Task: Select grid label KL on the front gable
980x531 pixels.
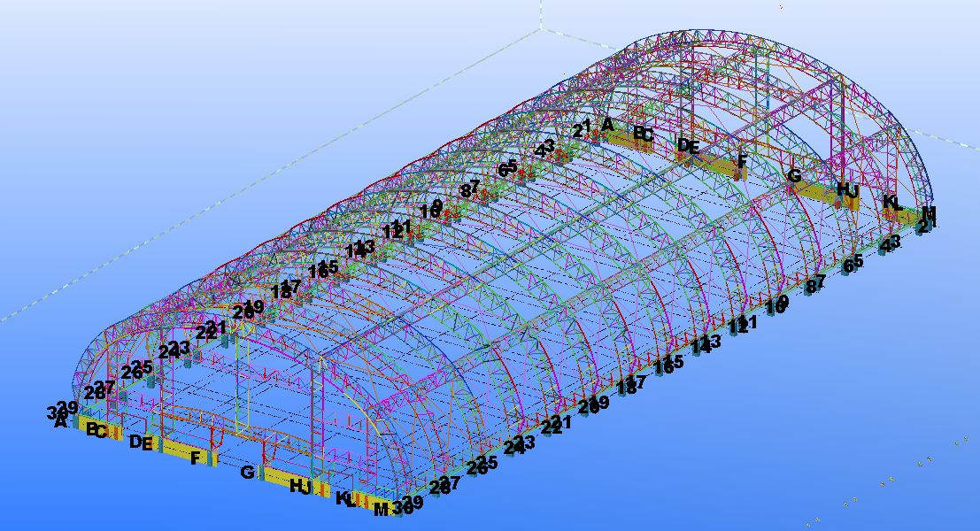Action: 345,498
